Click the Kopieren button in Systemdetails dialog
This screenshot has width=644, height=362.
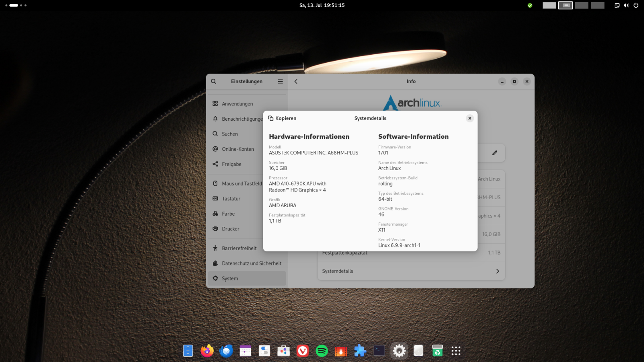click(x=282, y=118)
